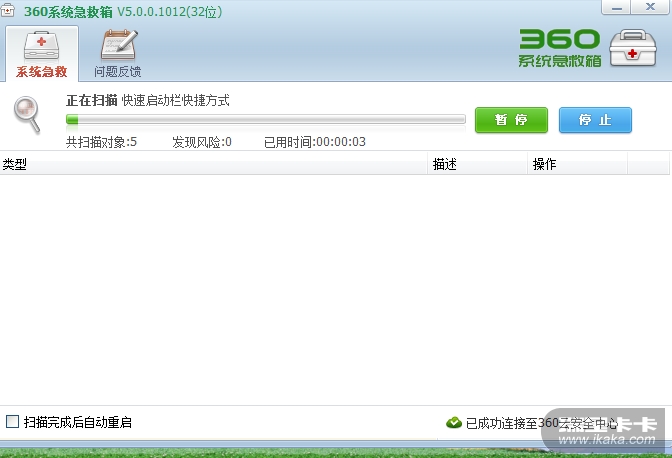
Task: Close the 360系统急救箱 window
Action: [650, 7]
